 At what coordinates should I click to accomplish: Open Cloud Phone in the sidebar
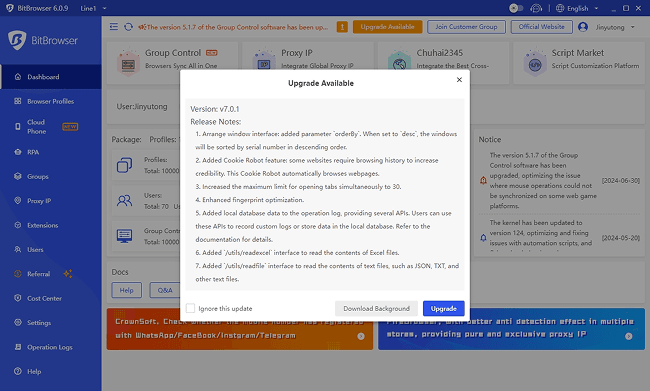[51, 126]
